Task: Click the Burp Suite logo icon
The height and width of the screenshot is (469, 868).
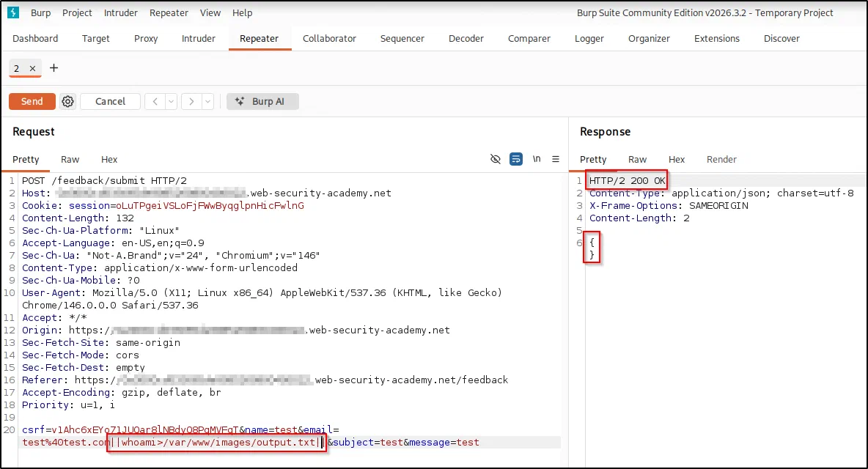Action: (13, 12)
